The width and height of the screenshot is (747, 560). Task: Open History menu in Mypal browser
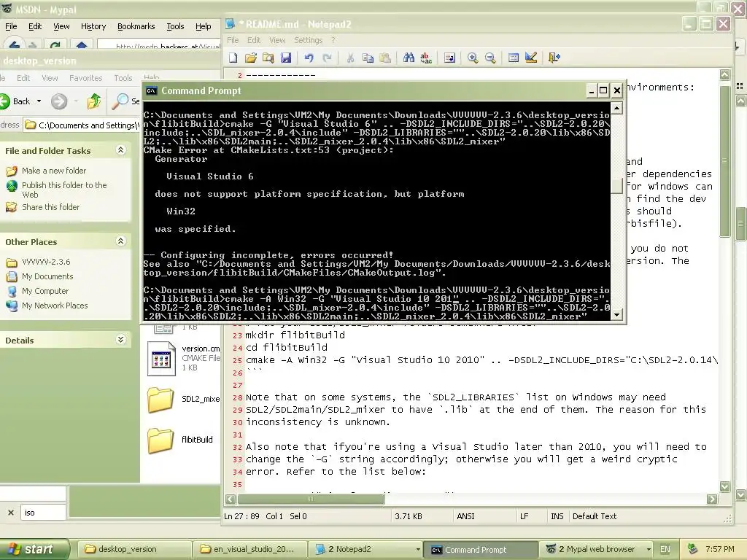pyautogui.click(x=93, y=27)
